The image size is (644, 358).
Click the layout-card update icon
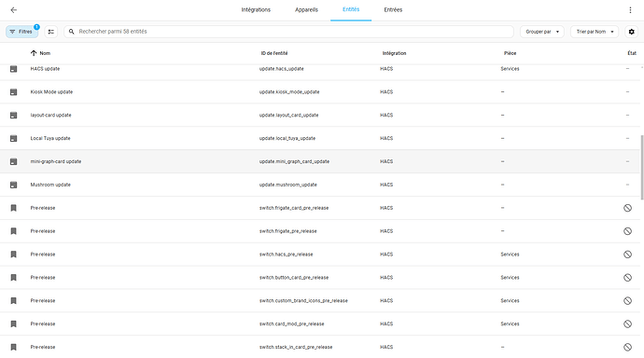tap(14, 116)
